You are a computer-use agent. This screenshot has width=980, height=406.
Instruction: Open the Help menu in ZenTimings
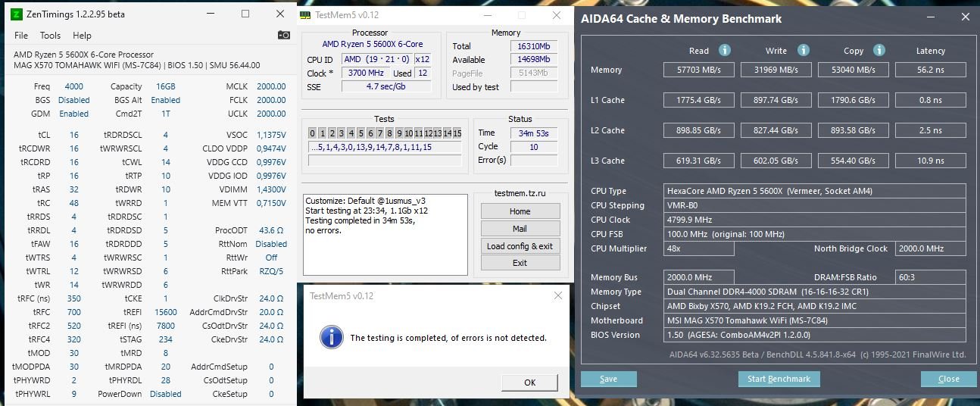(x=82, y=36)
